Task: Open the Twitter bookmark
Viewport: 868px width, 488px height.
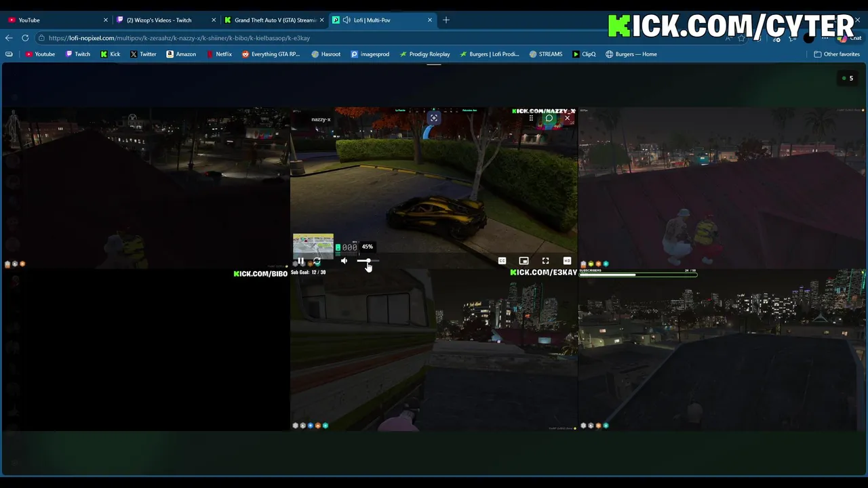Action: 143,54
